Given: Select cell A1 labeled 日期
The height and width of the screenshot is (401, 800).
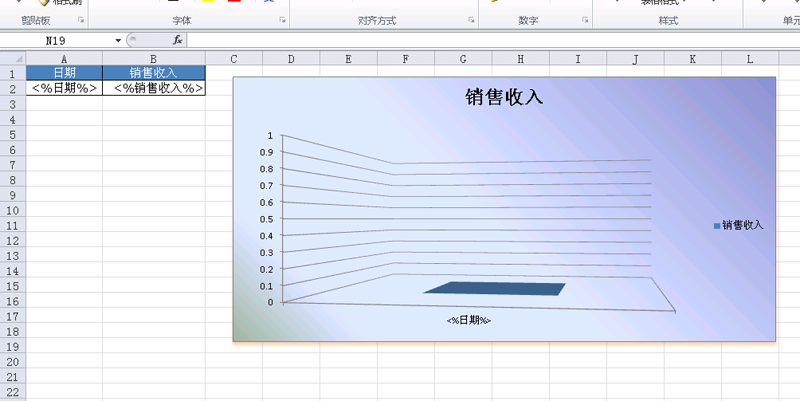Looking at the screenshot, I should point(64,73).
